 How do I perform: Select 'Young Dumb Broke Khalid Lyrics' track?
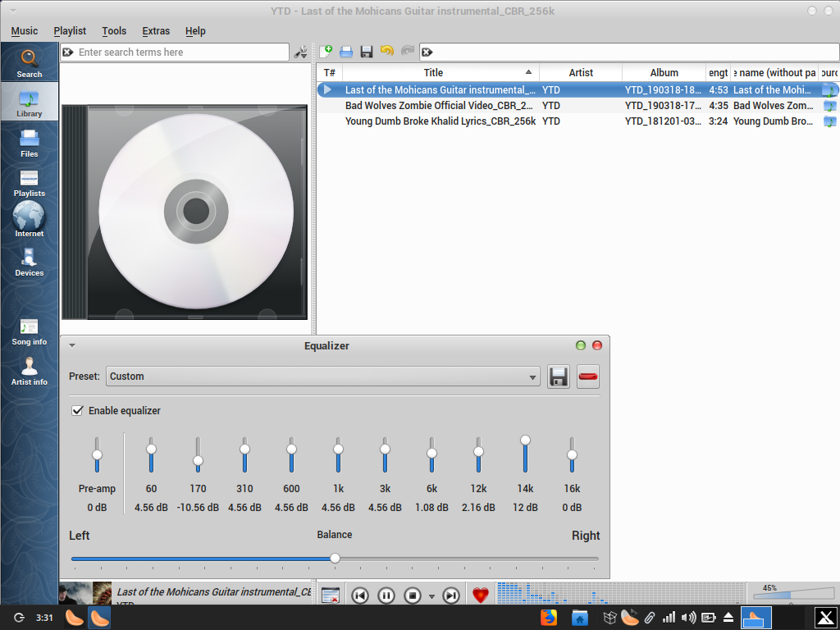pyautogui.click(x=577, y=121)
